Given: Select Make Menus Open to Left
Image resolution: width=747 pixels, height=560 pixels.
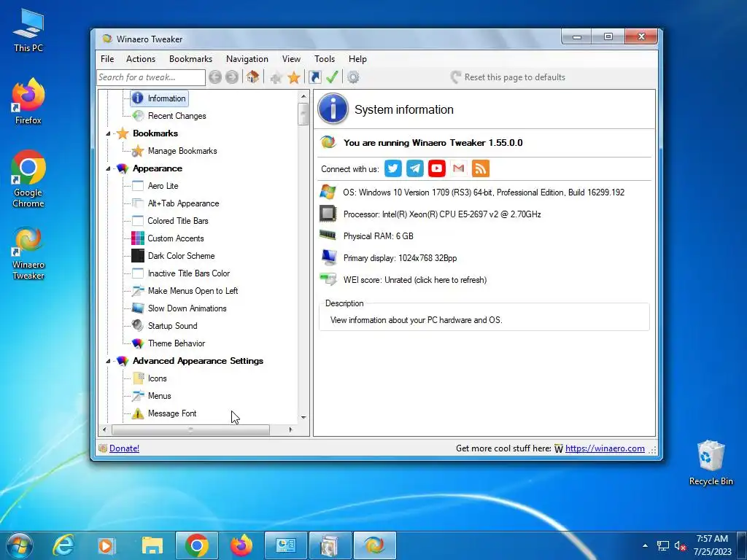Looking at the screenshot, I should [193, 291].
